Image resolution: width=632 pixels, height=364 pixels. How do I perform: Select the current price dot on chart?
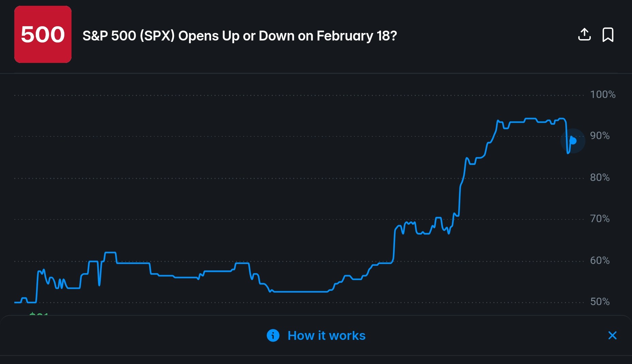point(573,140)
